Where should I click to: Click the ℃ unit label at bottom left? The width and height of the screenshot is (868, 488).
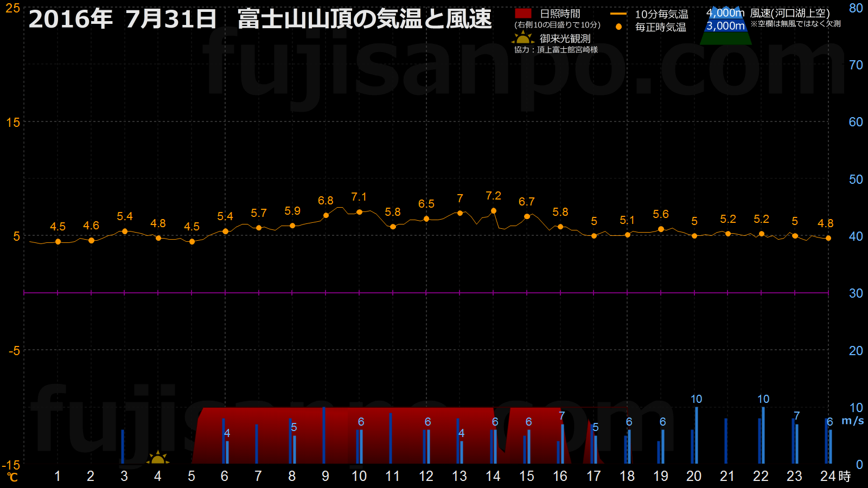point(12,477)
